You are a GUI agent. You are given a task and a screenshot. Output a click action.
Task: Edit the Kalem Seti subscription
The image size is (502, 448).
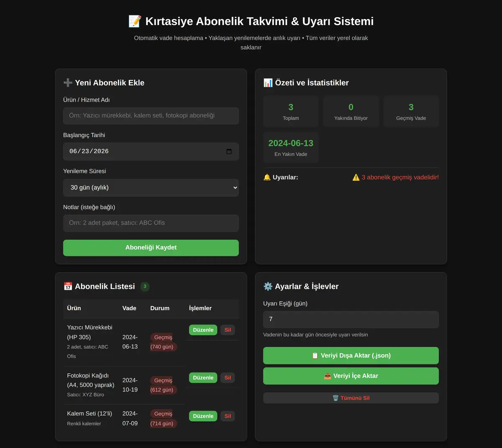tap(203, 416)
